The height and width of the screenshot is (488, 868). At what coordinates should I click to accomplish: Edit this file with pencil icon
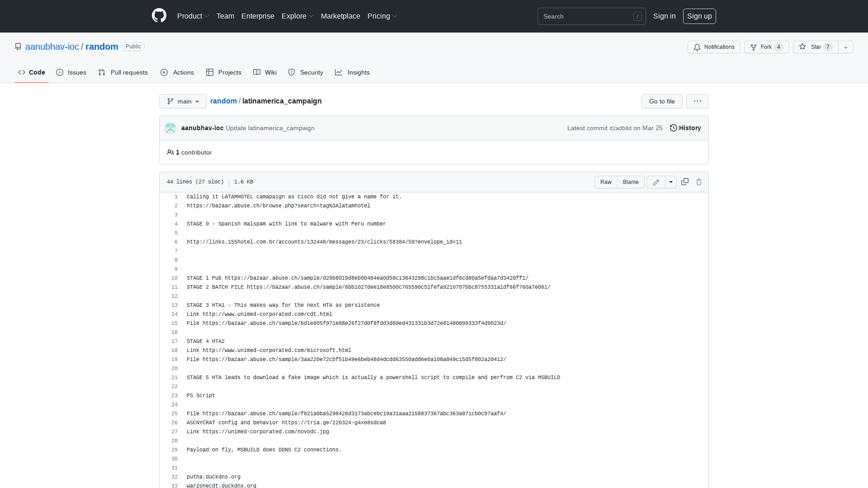(x=656, y=182)
